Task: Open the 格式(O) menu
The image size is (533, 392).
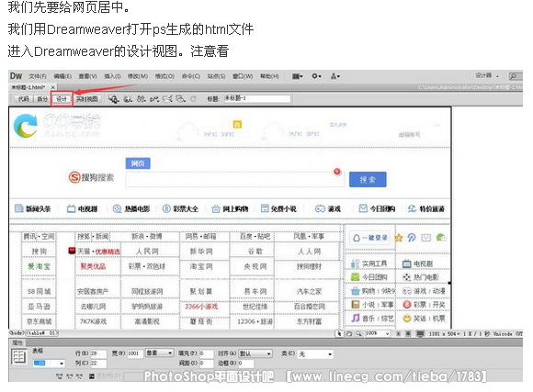Action: 164,76
